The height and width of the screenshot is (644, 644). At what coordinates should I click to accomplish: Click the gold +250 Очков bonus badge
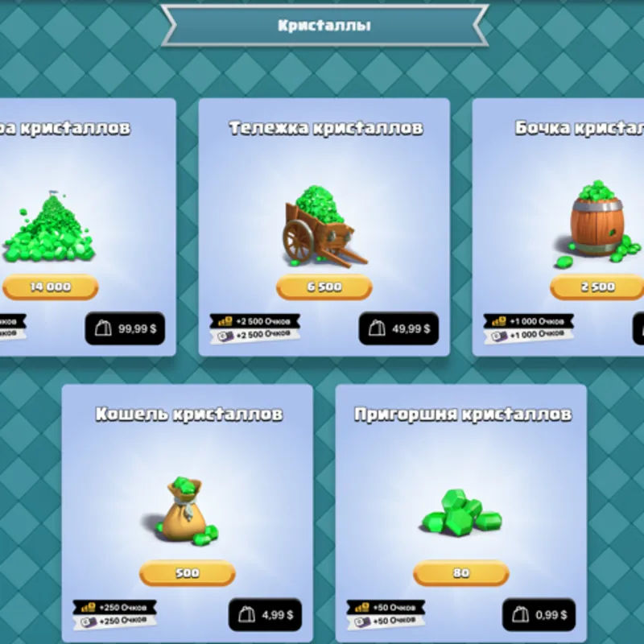[115, 608]
